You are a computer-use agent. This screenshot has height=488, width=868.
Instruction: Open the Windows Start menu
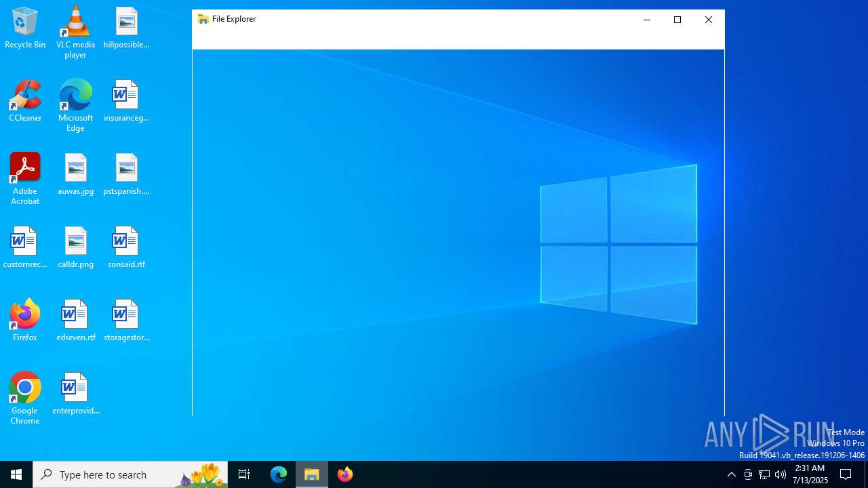click(16, 474)
